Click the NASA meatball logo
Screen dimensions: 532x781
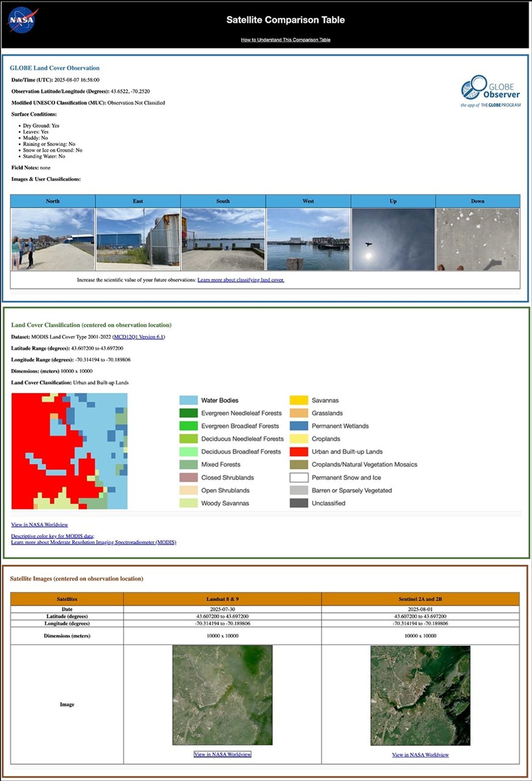(x=22, y=20)
